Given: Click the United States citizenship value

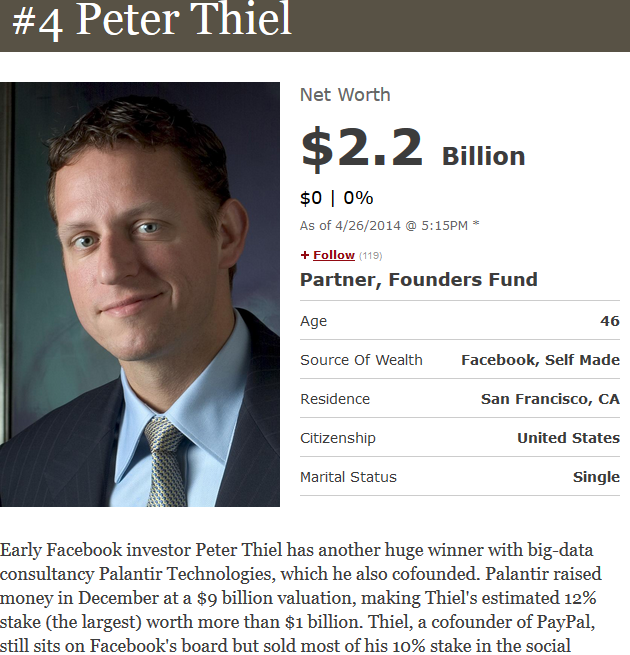Looking at the screenshot, I should tap(569, 438).
